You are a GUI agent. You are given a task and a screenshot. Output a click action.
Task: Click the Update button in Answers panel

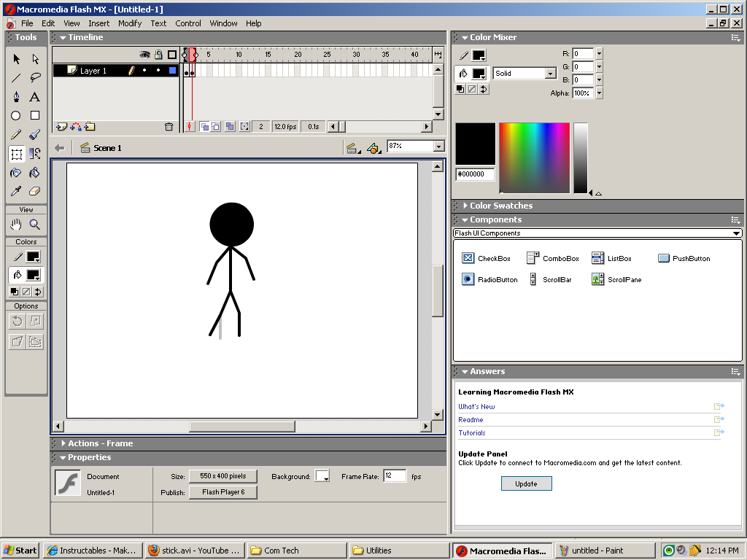click(526, 483)
